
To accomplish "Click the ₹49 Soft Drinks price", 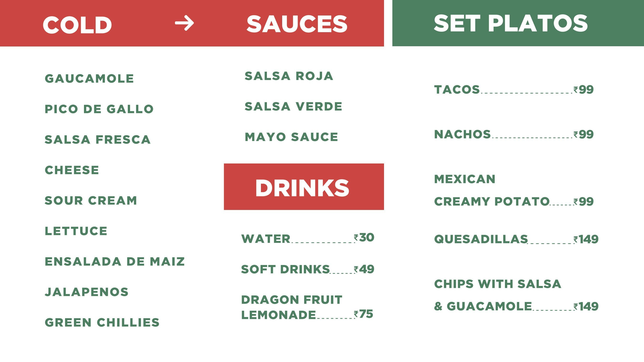I will click(364, 269).
